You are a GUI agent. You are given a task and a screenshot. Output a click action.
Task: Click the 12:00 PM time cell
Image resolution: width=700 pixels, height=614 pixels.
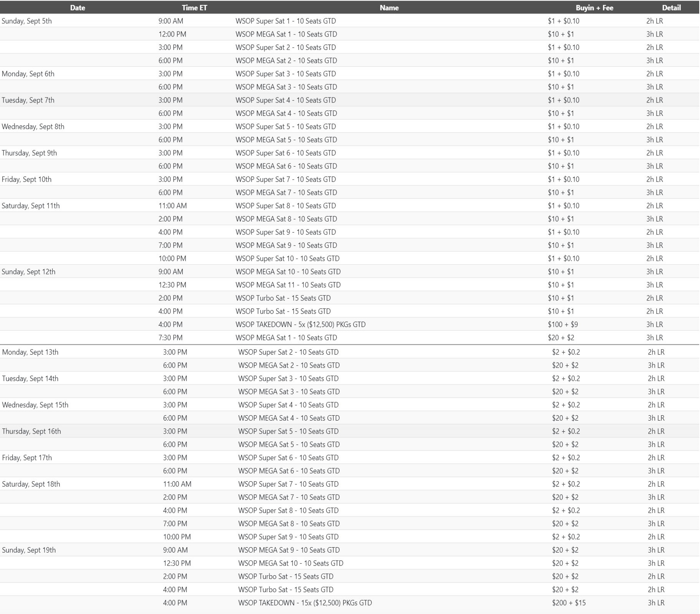point(172,34)
